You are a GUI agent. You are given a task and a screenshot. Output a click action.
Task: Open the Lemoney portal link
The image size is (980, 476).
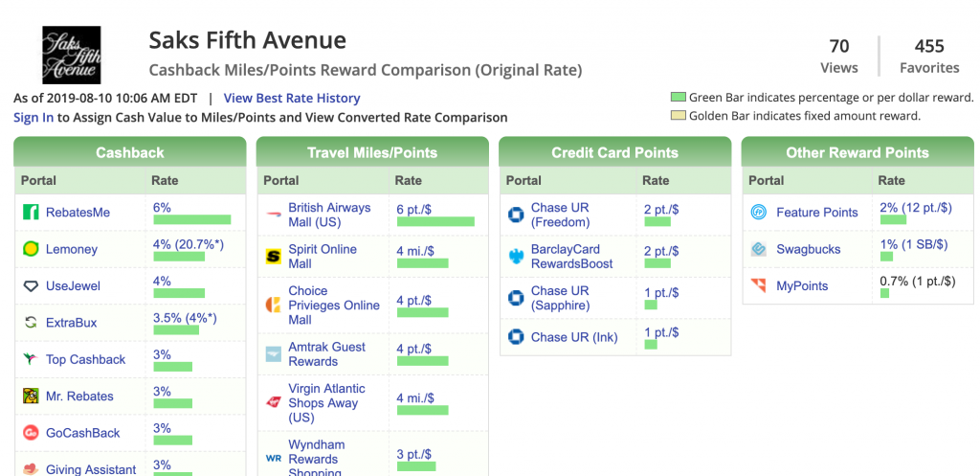[71, 249]
